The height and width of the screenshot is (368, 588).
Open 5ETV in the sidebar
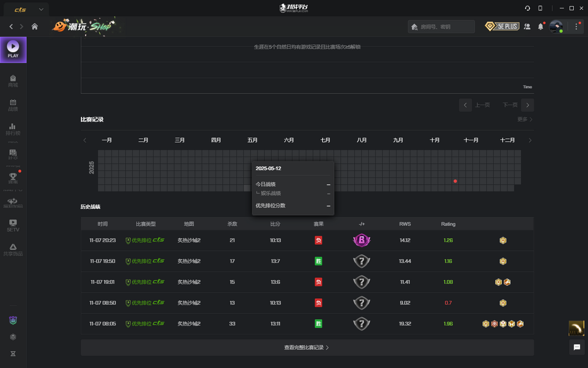click(x=13, y=225)
